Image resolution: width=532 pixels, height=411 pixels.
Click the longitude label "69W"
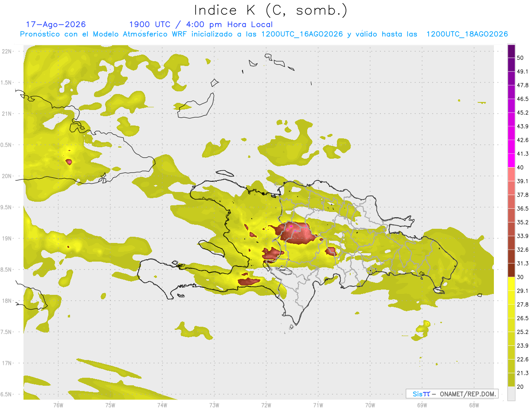pyautogui.click(x=422, y=405)
